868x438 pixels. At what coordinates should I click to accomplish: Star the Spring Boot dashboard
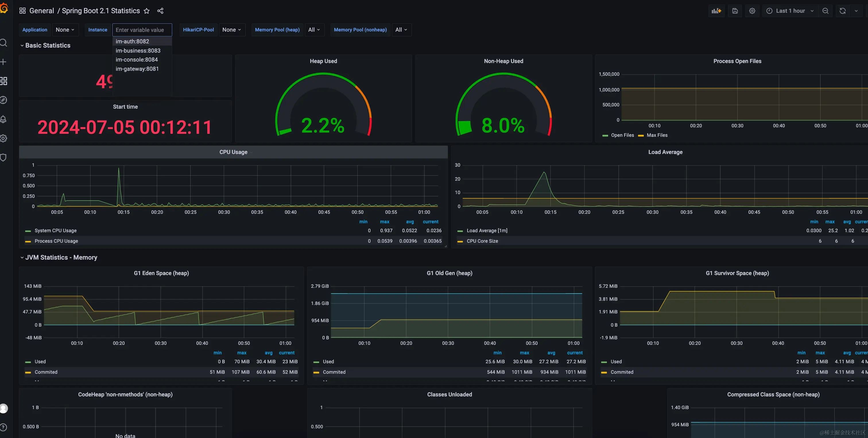point(147,11)
